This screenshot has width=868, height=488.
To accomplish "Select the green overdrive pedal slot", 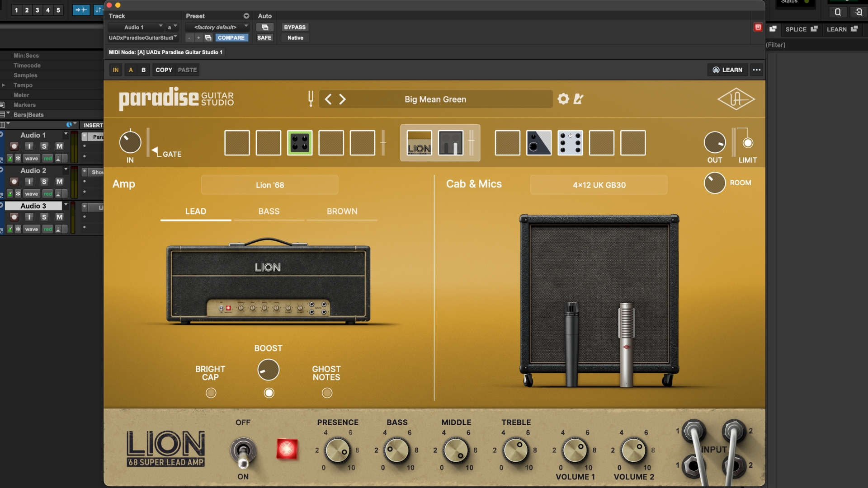I will (x=300, y=143).
